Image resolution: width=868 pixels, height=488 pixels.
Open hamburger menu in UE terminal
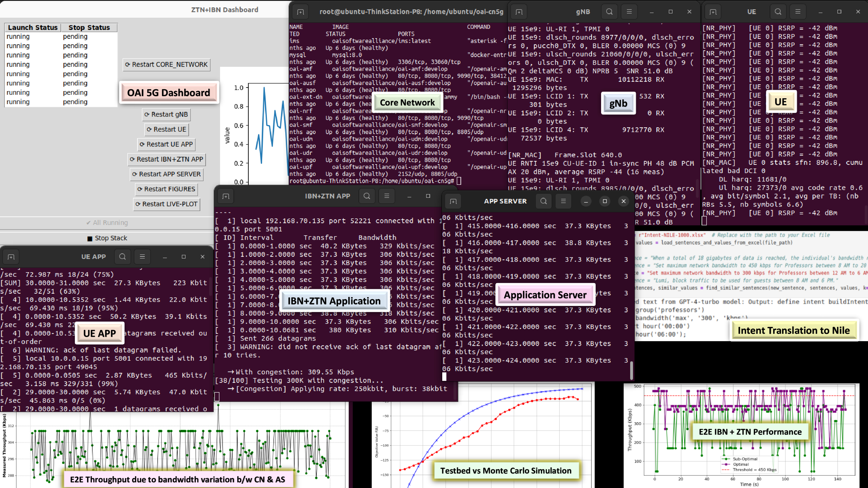coord(797,12)
